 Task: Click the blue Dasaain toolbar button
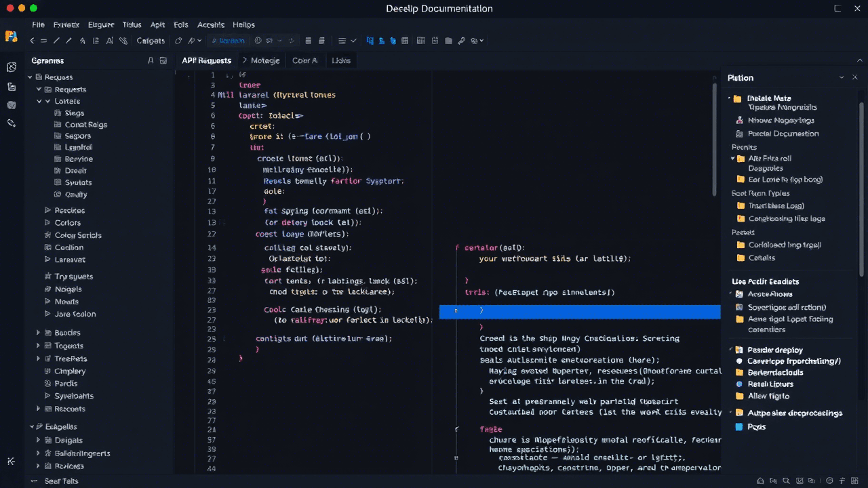point(228,41)
